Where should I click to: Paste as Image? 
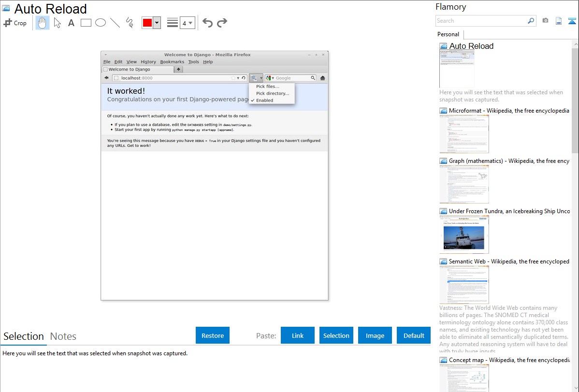(375, 335)
